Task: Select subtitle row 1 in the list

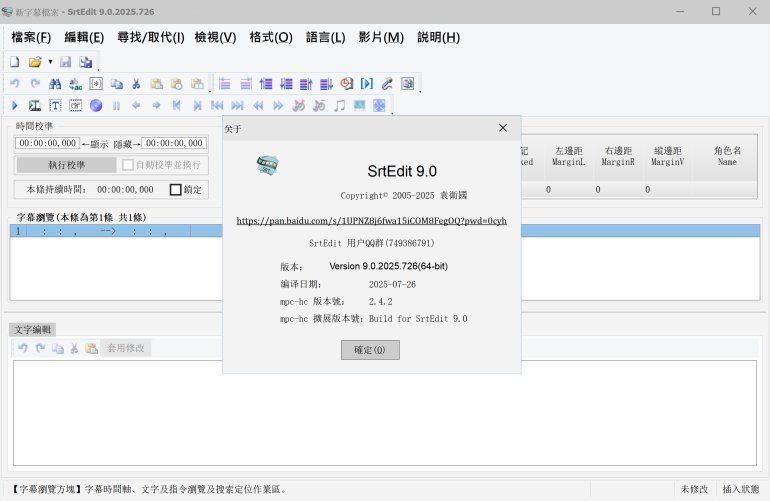Action: [385, 231]
